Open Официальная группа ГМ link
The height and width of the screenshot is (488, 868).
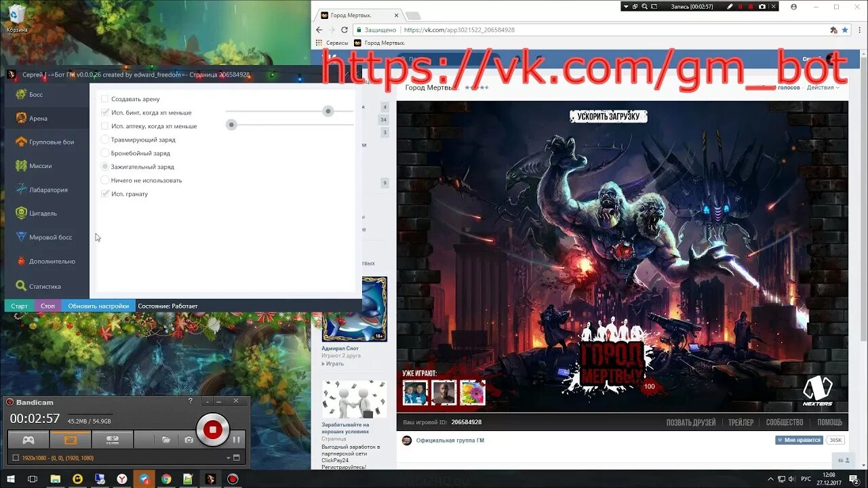(450, 441)
